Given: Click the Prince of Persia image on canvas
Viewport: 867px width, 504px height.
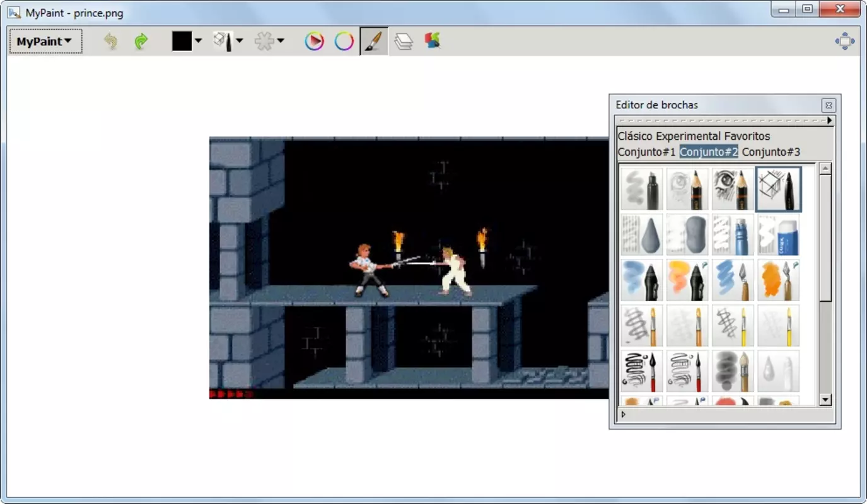Looking at the screenshot, I should [x=409, y=268].
